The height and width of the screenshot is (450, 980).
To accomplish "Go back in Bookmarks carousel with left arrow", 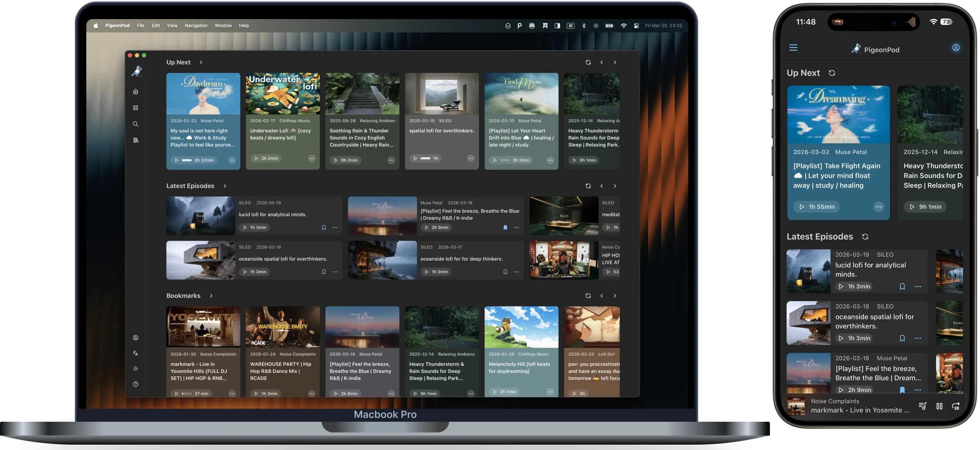I will (x=602, y=296).
